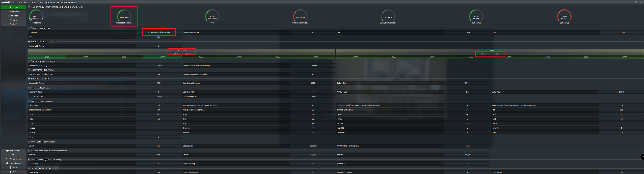644x174 pixels.
Task: Click the CPU-Energieverbrauch gauge showing 132.593 W
Action: (300, 17)
